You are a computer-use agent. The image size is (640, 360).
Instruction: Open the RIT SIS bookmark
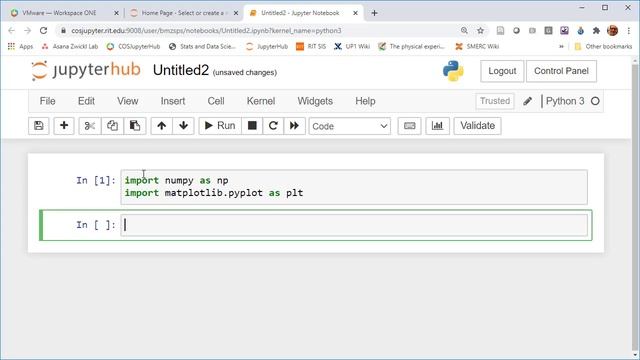point(311,47)
